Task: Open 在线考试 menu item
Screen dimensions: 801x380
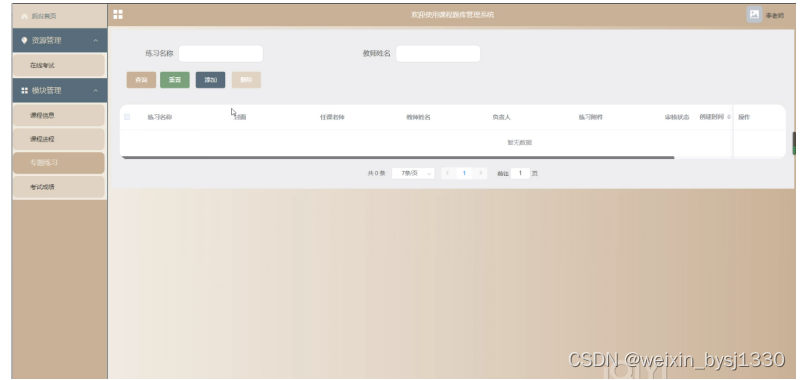Action: (x=59, y=65)
